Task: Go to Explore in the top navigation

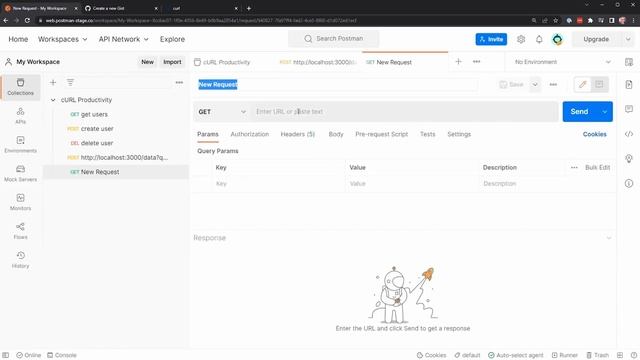Action: [x=172, y=39]
